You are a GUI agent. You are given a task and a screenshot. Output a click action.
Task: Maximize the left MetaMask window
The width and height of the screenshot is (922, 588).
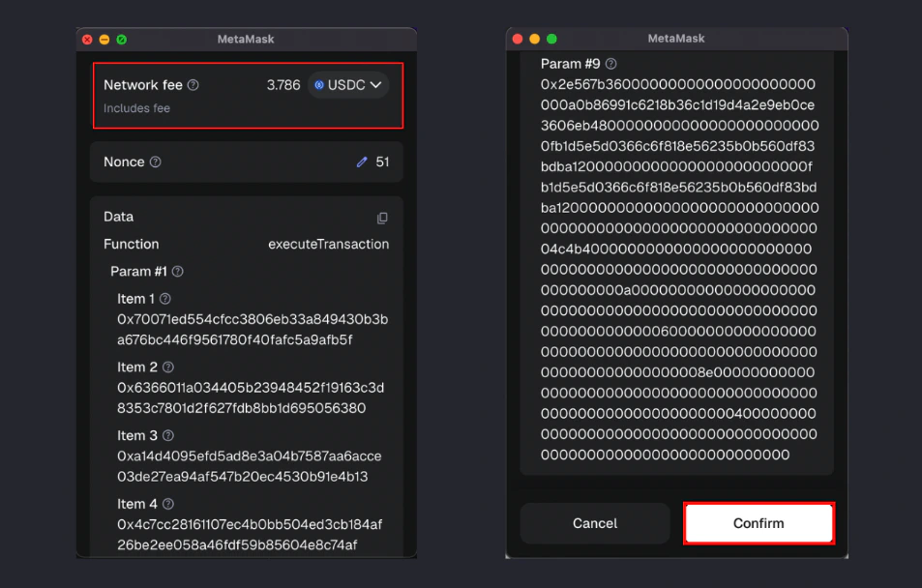(121, 40)
